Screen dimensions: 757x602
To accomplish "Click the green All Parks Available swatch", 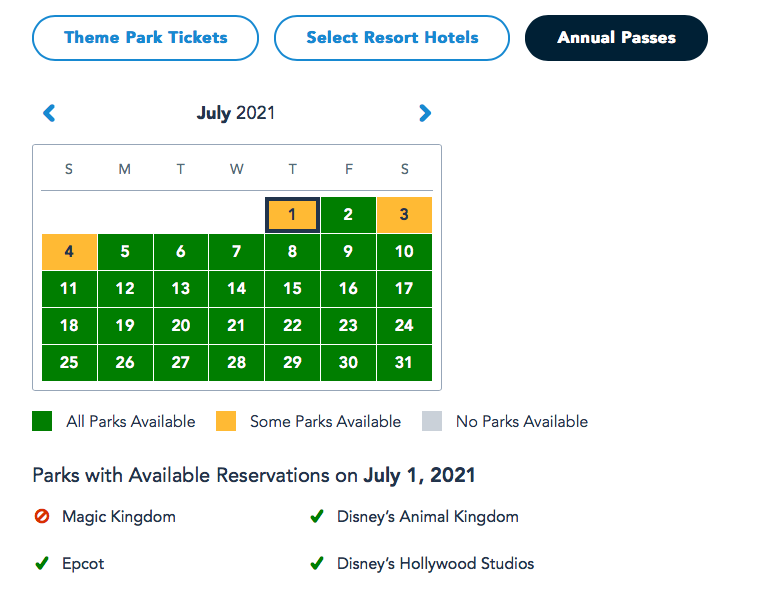I will [42, 421].
